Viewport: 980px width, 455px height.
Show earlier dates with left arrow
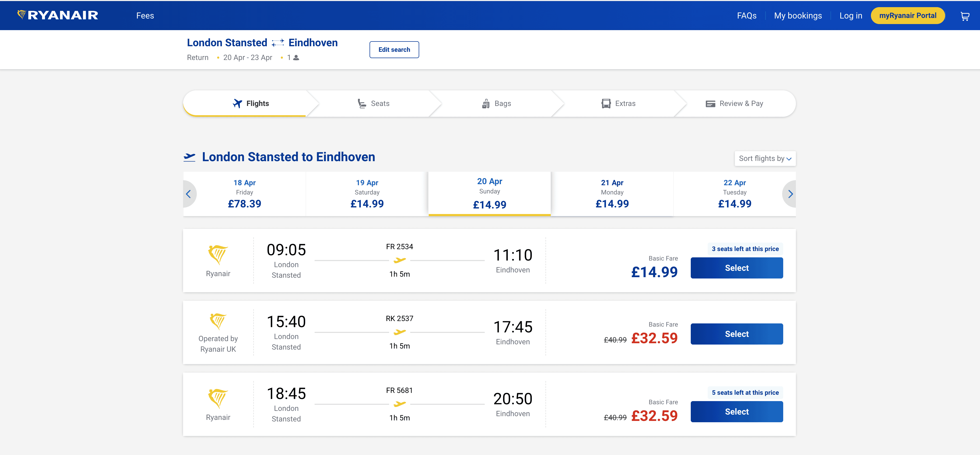(x=189, y=194)
